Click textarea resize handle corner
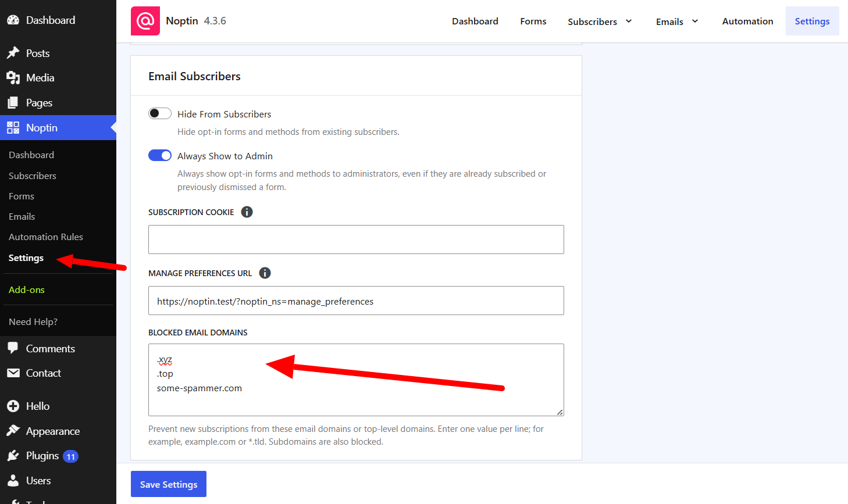Viewport: 848px width, 504px height. (x=560, y=412)
